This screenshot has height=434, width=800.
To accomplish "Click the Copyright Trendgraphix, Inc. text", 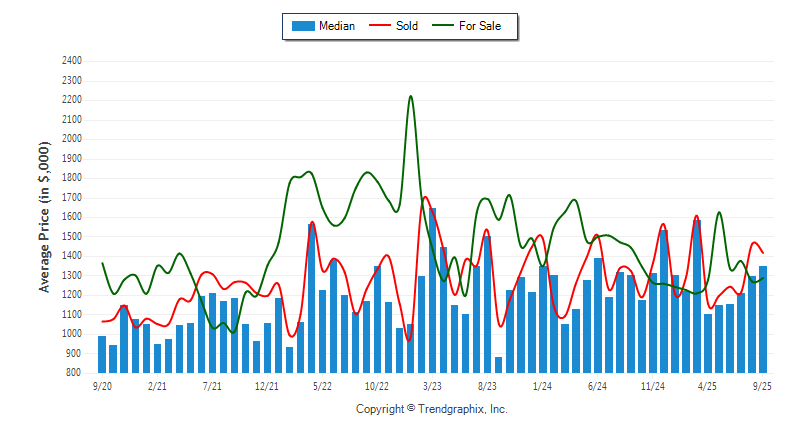I will tap(432, 409).
